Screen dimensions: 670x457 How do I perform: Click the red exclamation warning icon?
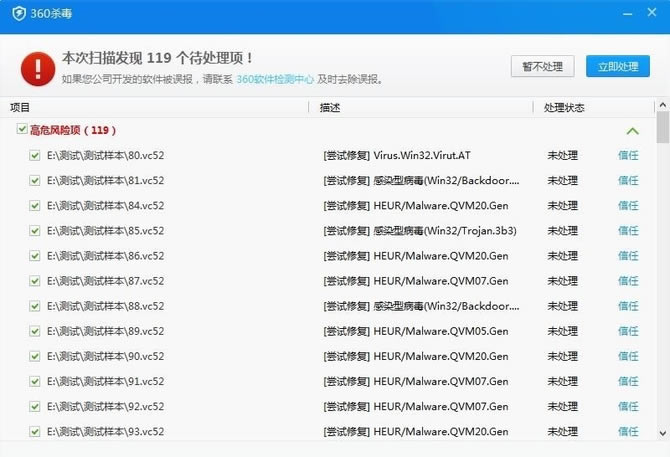pos(38,69)
